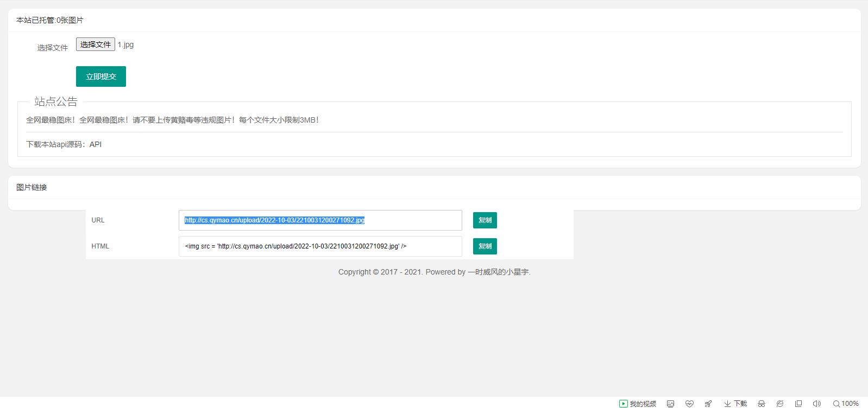Screen dimensions: 868x408
Task: Click the announcement text about 3MB limit
Action: coord(173,120)
